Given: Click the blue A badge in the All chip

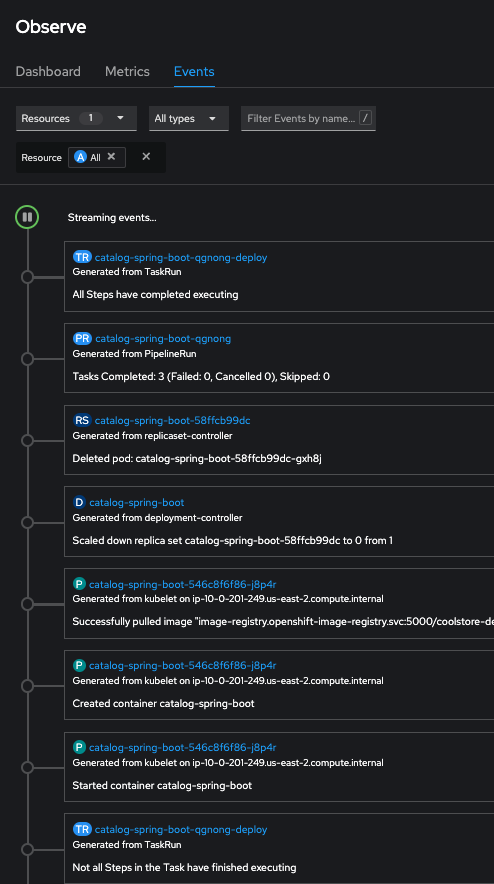Looking at the screenshot, I should pyautogui.click(x=80, y=157).
